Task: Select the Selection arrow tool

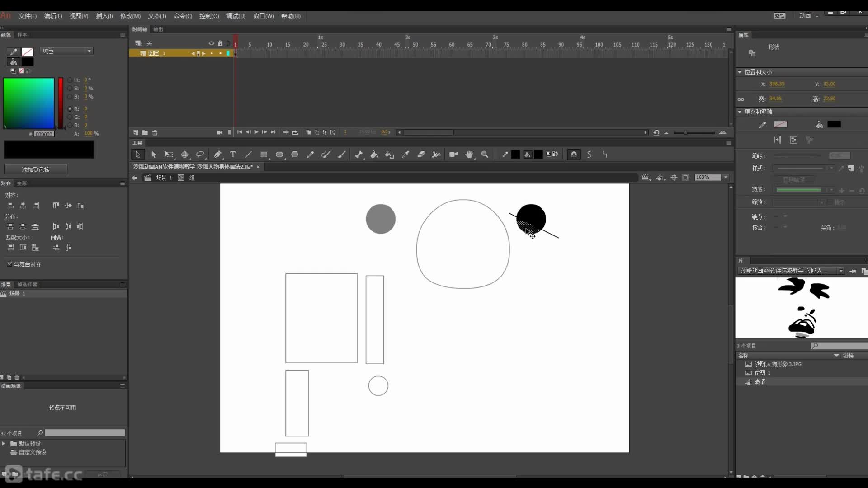Action: coord(137,155)
